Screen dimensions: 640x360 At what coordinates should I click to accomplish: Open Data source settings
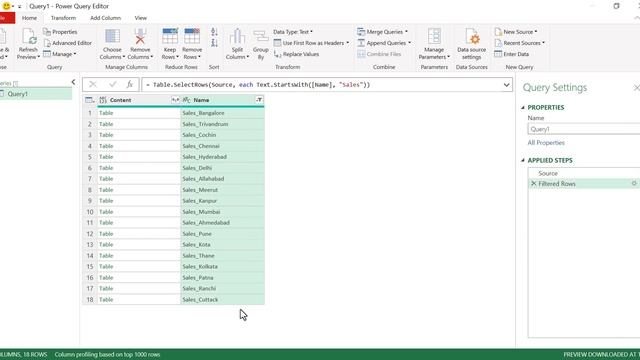pos(471,44)
